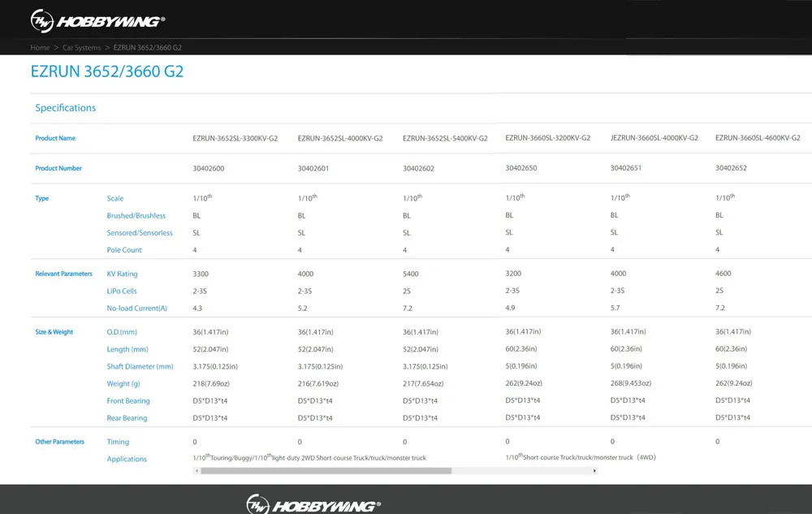Click the Pole Count row label
The height and width of the screenshot is (514, 812).
pyautogui.click(x=124, y=249)
